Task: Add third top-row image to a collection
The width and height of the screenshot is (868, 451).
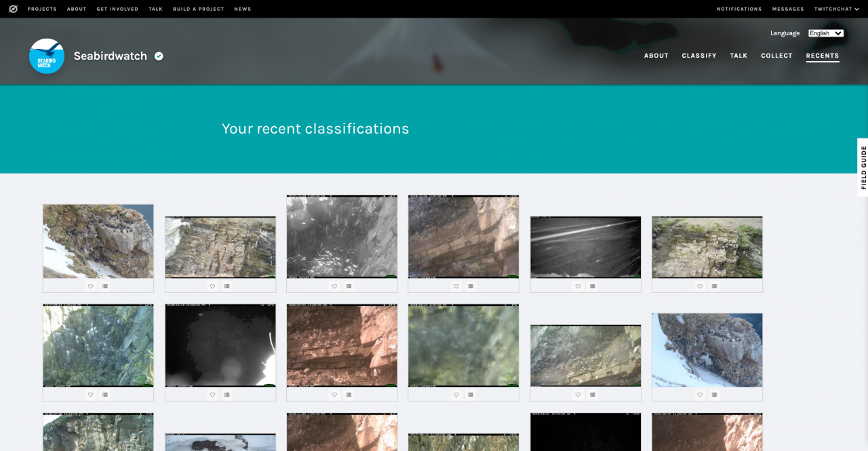Action: [x=349, y=286]
